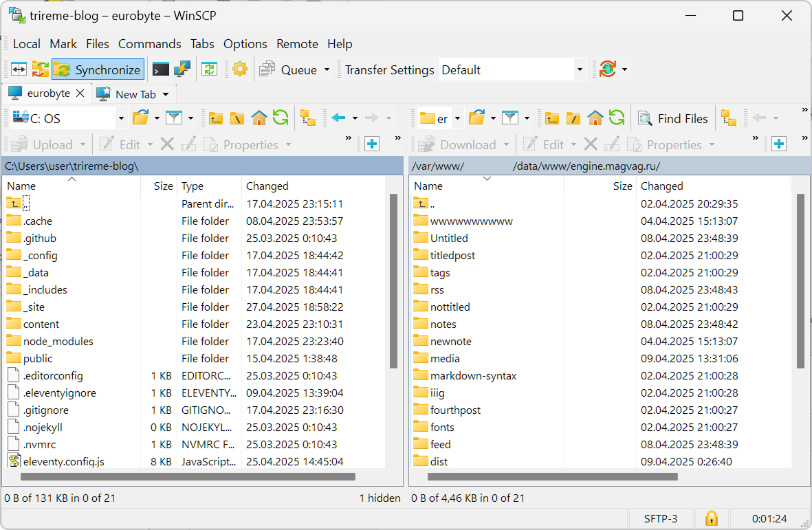Open the Preferences gear icon

coord(240,69)
